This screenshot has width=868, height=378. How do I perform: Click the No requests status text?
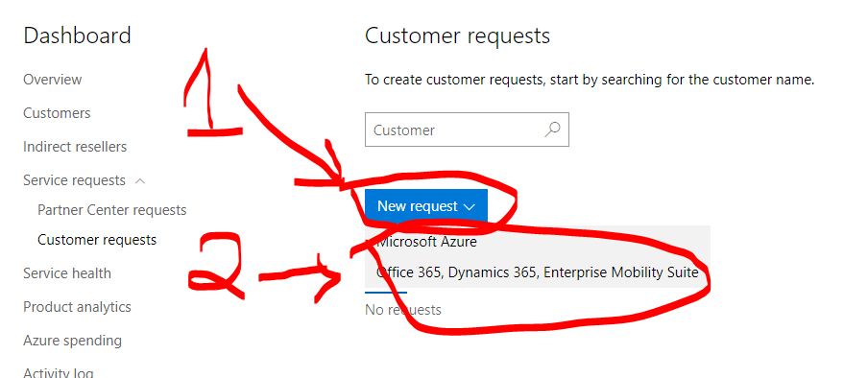point(403,309)
